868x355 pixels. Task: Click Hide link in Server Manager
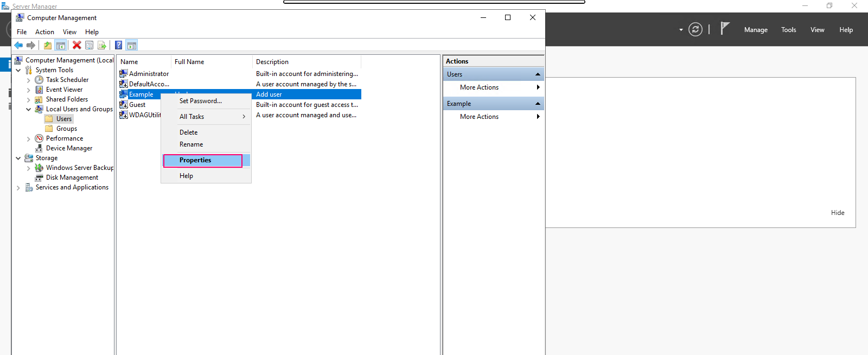pos(838,213)
